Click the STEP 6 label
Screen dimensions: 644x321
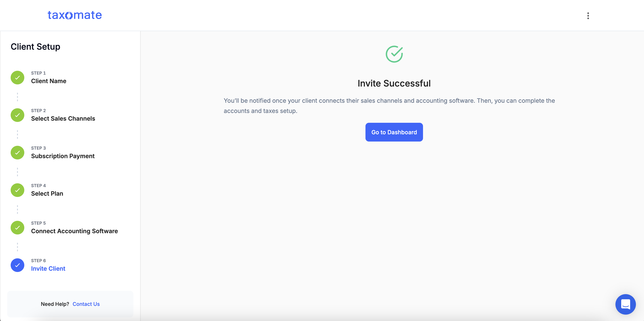coord(38,260)
